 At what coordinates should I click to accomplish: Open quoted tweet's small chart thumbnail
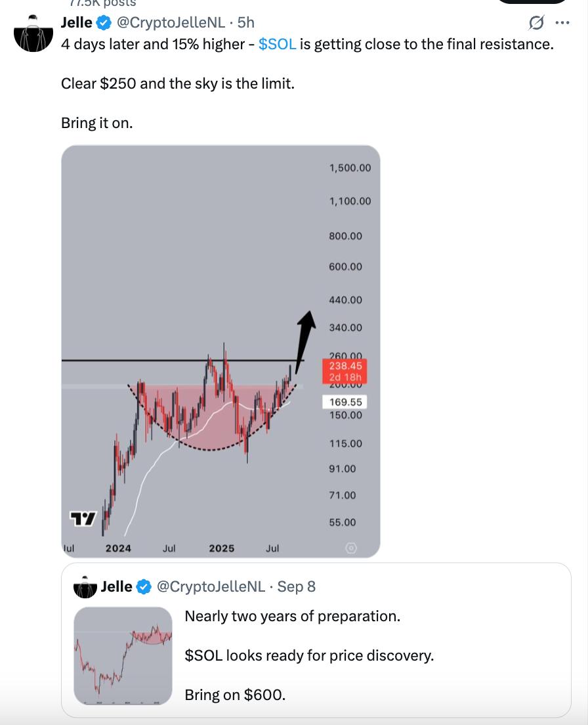(123, 655)
